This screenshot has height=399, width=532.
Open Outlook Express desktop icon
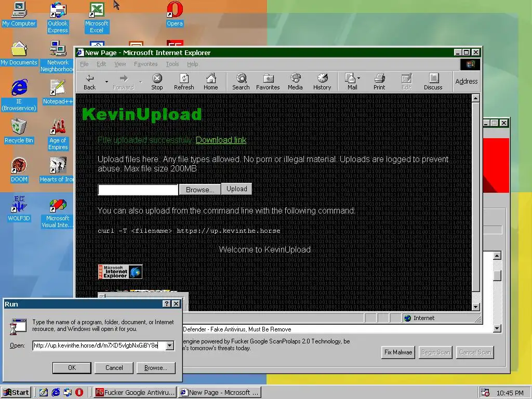[58, 18]
